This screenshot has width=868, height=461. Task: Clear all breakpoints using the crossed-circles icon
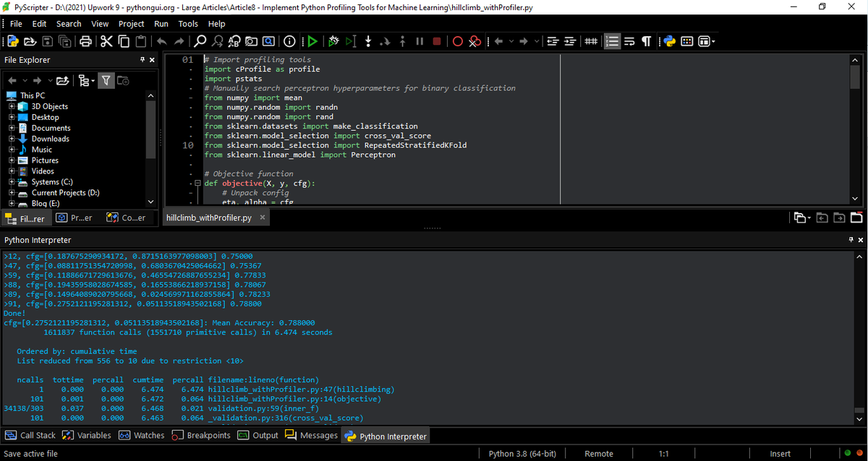[475, 41]
